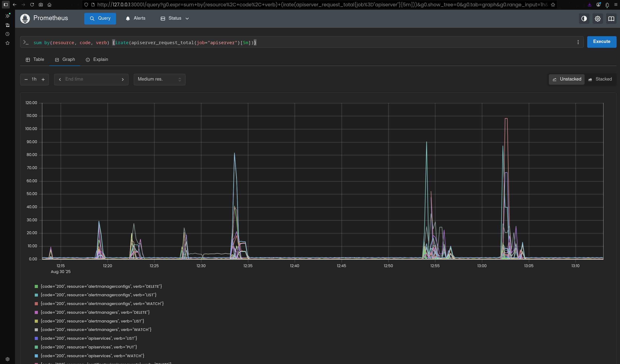Viewport: 620px width, 364px height.
Task: Open the history clock sidebar icon
Action: pos(8,34)
